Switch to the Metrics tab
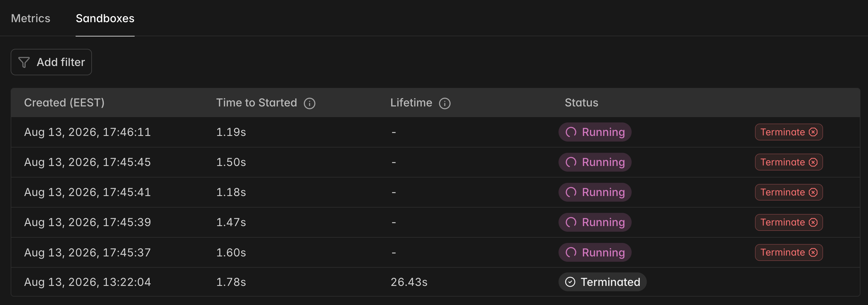The image size is (868, 305). [31, 18]
